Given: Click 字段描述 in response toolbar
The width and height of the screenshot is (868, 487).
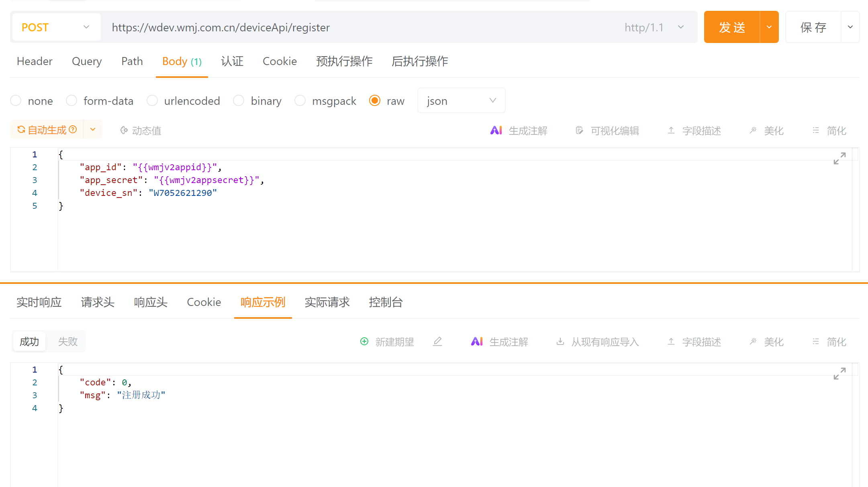Looking at the screenshot, I should 694,342.
